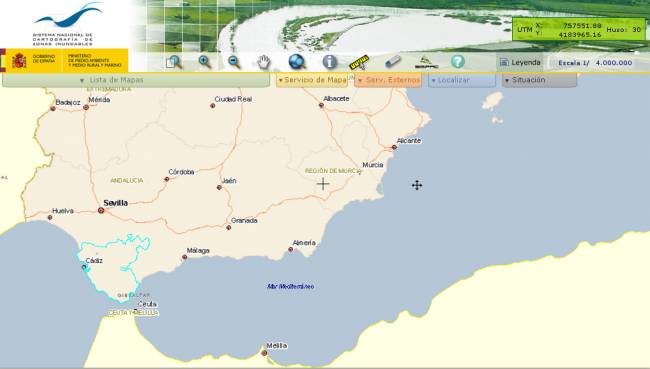Click the globe full-extent view icon
This screenshot has width=650, height=369.
(x=297, y=62)
